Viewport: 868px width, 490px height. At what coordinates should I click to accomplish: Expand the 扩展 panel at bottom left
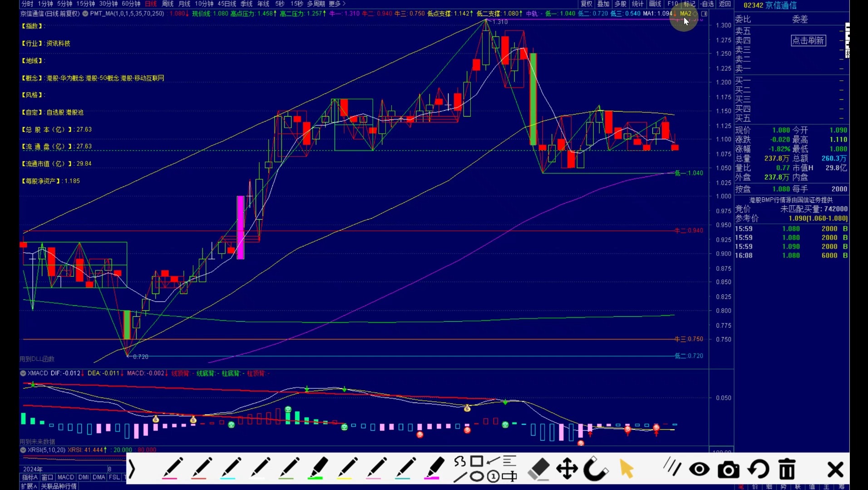(x=29, y=486)
